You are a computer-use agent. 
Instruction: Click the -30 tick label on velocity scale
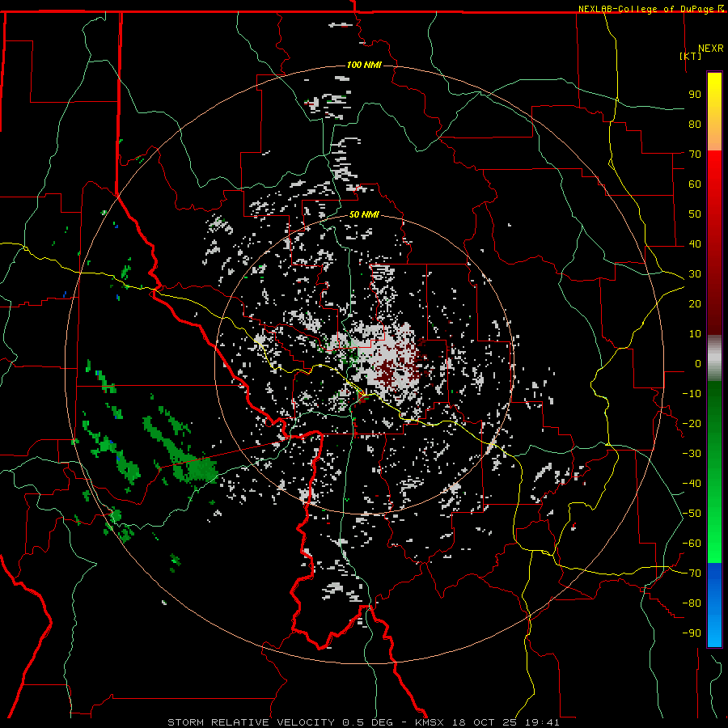tap(692, 454)
